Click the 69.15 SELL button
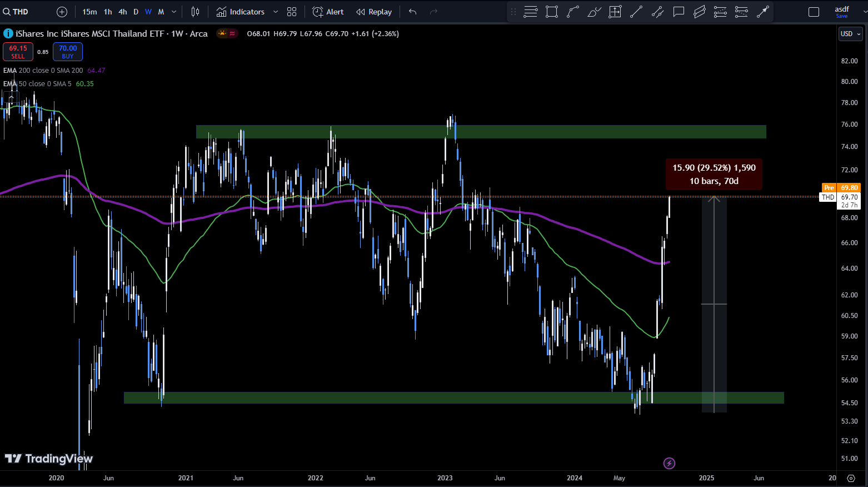Screen dimensions: 868x487 (18, 52)
